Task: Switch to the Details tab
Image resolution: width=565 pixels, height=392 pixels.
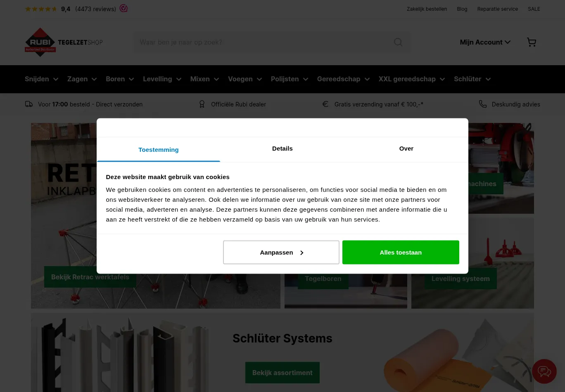Action: [x=282, y=149]
